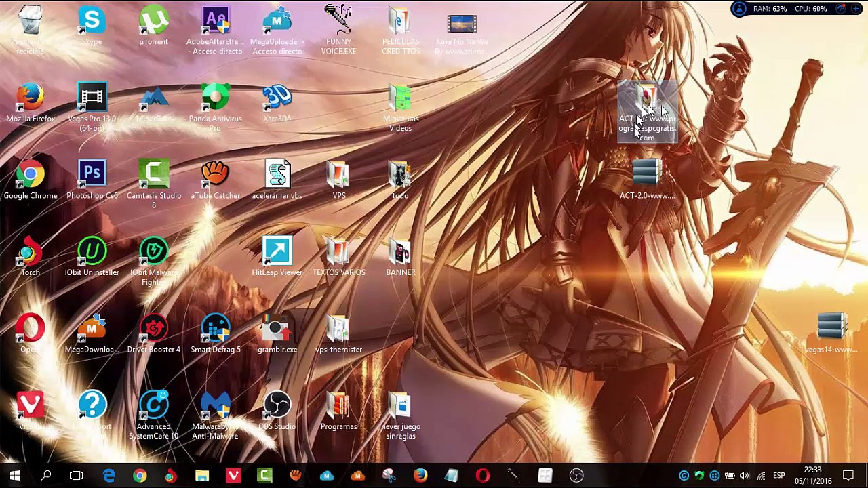Select the vegas14-www archive file
The width and height of the screenshot is (868, 488).
(x=832, y=334)
